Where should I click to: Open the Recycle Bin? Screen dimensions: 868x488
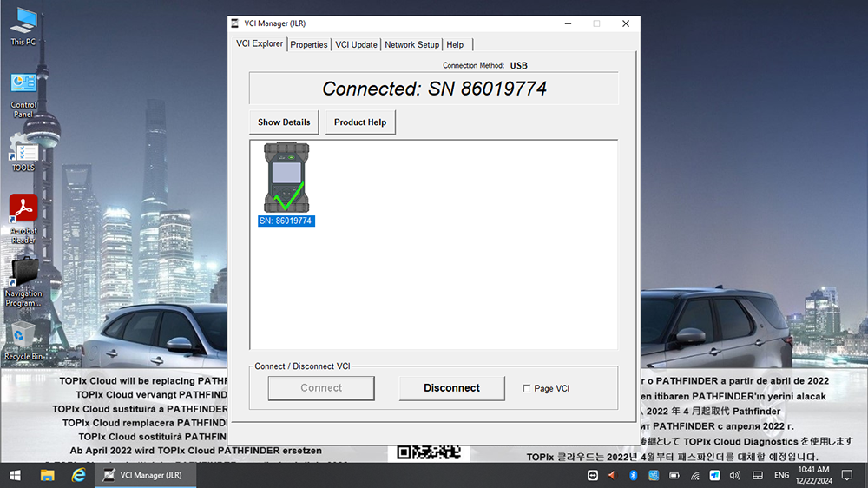23,341
